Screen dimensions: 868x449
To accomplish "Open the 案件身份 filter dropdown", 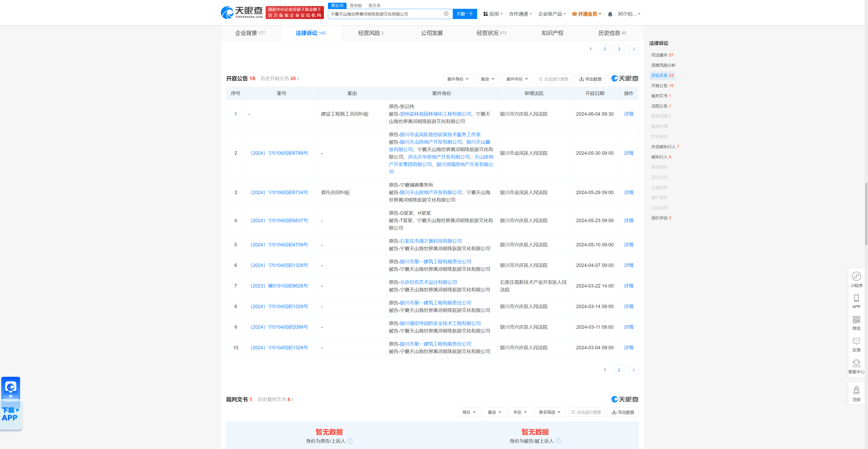I will pyautogui.click(x=458, y=79).
